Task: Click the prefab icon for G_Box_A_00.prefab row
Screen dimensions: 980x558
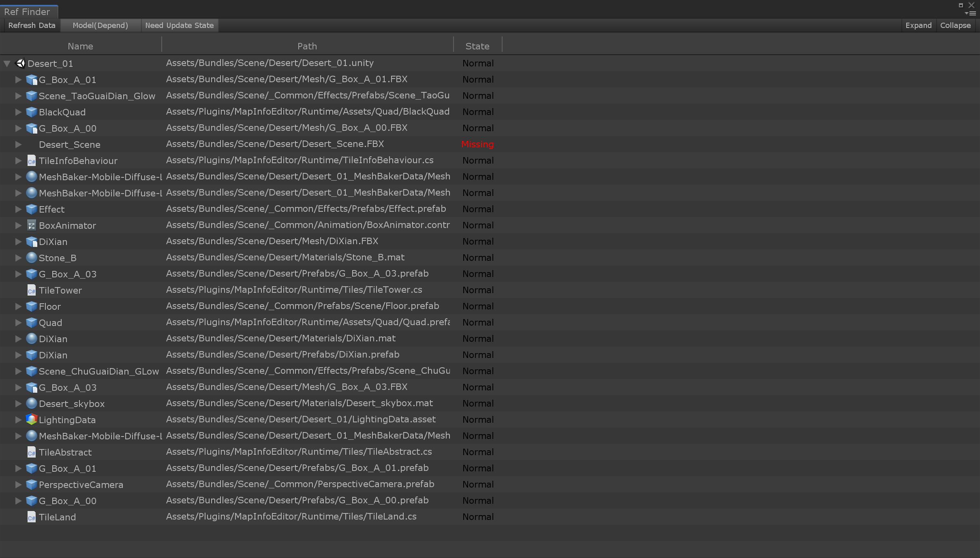Action: coord(32,501)
